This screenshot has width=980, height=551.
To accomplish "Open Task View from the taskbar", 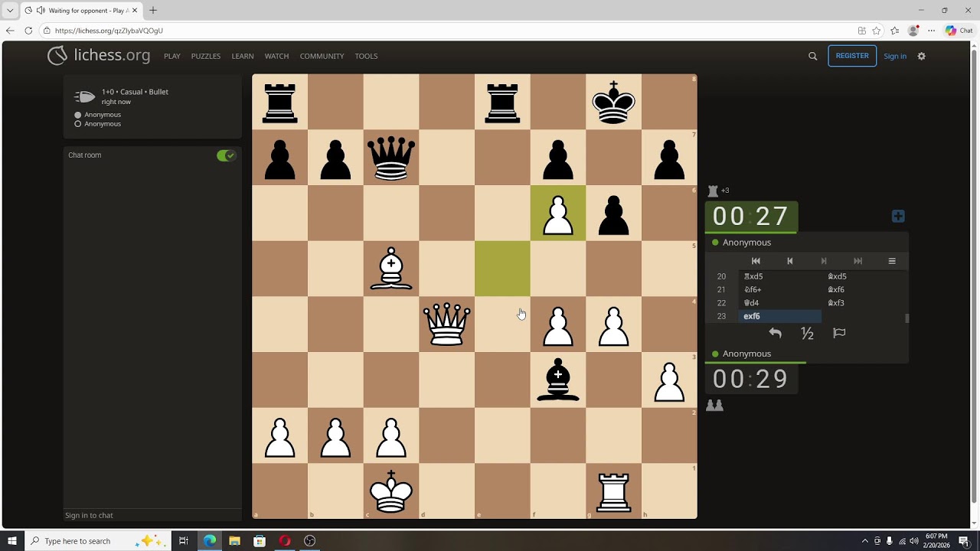I will [x=184, y=541].
